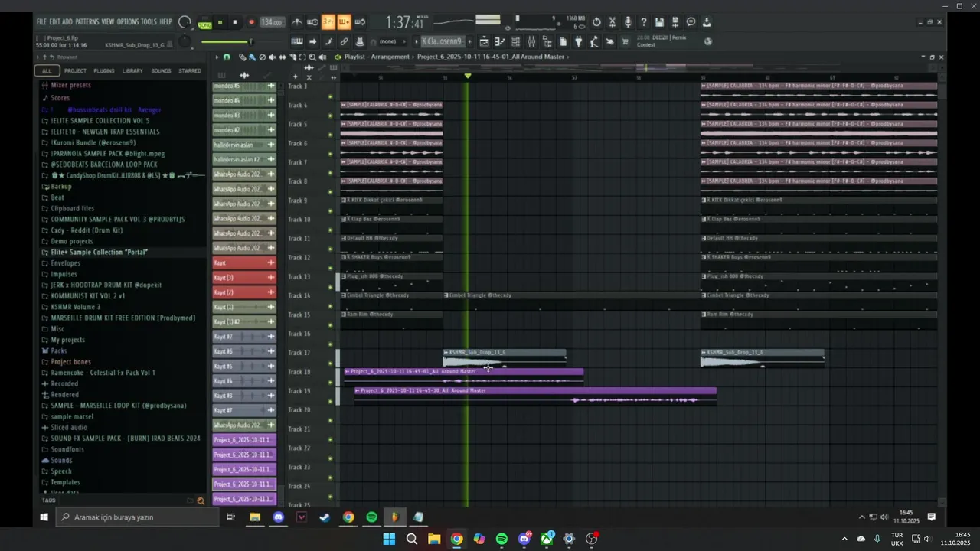Open the (none) snap selector dropdown
This screenshot has height=551, width=980.
[x=391, y=41]
